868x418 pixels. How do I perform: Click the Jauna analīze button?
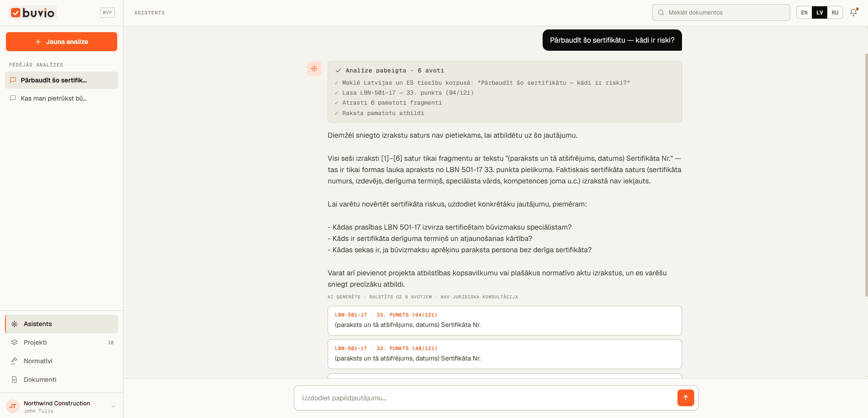62,42
